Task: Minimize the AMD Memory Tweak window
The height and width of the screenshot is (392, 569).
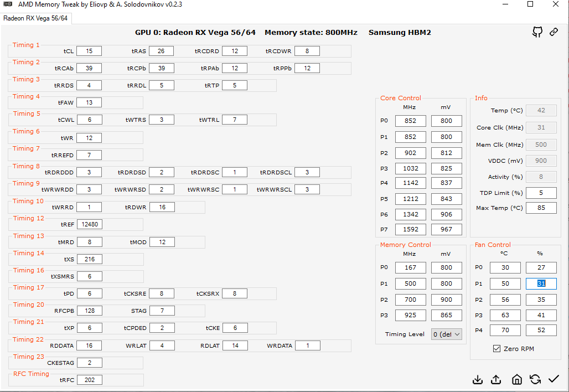Action: pyautogui.click(x=506, y=4)
